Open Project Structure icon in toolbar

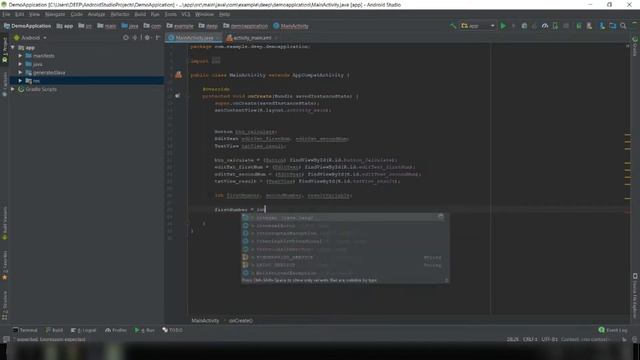point(613,26)
